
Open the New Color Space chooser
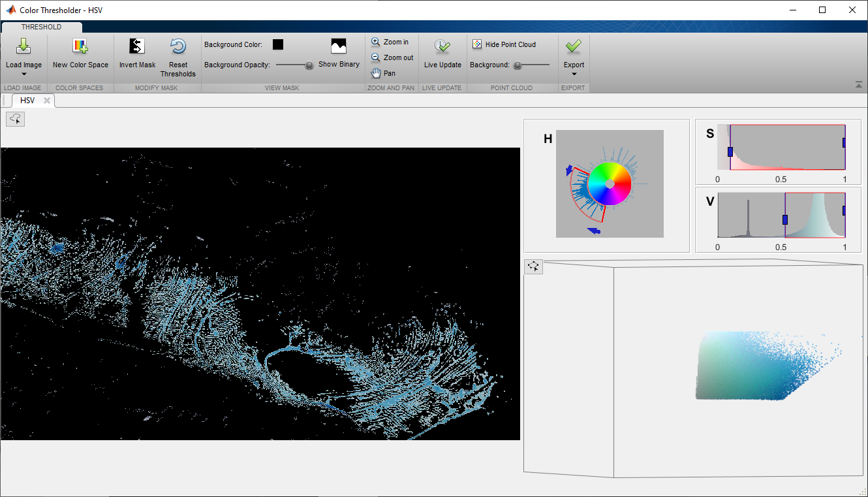(x=80, y=56)
